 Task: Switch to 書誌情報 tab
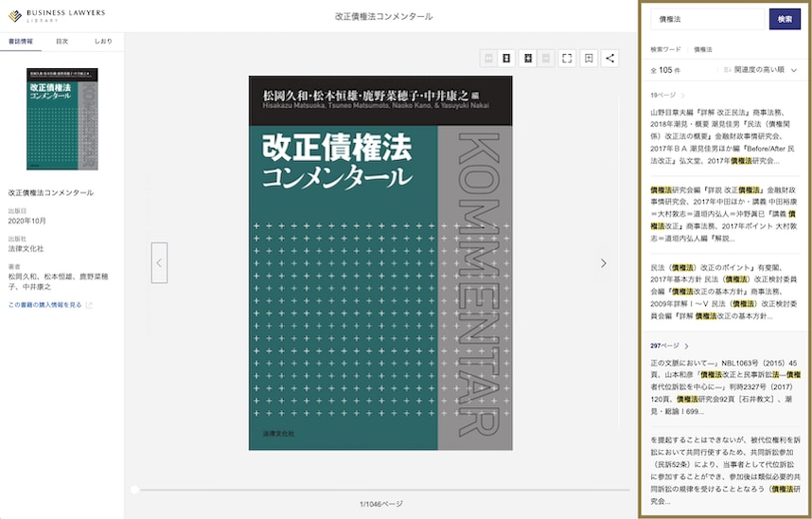[21, 42]
